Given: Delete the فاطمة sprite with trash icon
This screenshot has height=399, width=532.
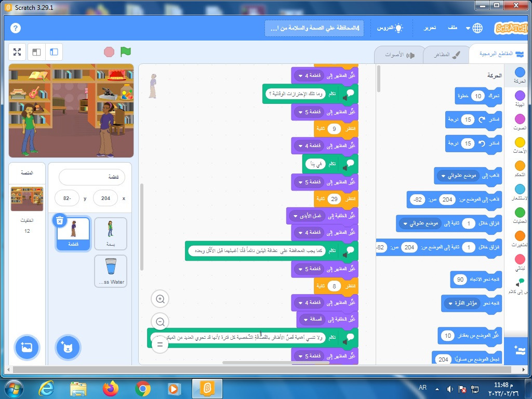Looking at the screenshot, I should pos(60,221).
